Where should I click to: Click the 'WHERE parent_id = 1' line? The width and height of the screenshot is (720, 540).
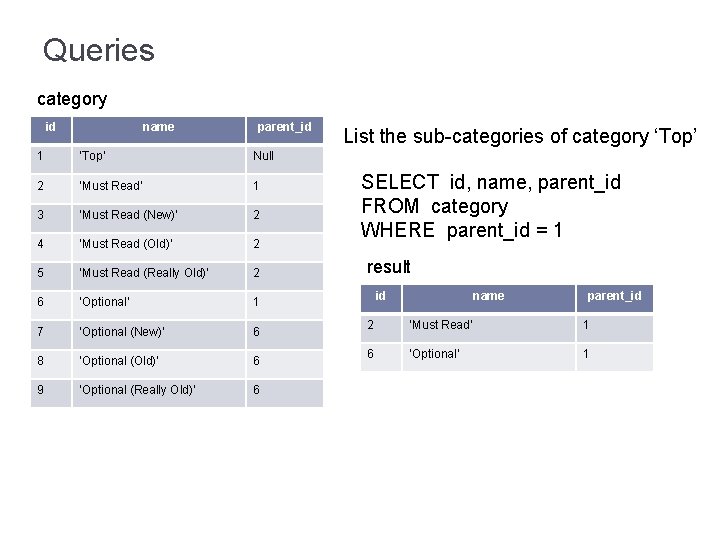[461, 230]
